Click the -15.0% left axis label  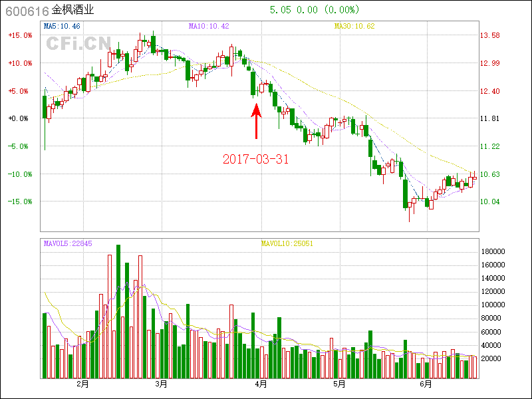[x=20, y=201]
